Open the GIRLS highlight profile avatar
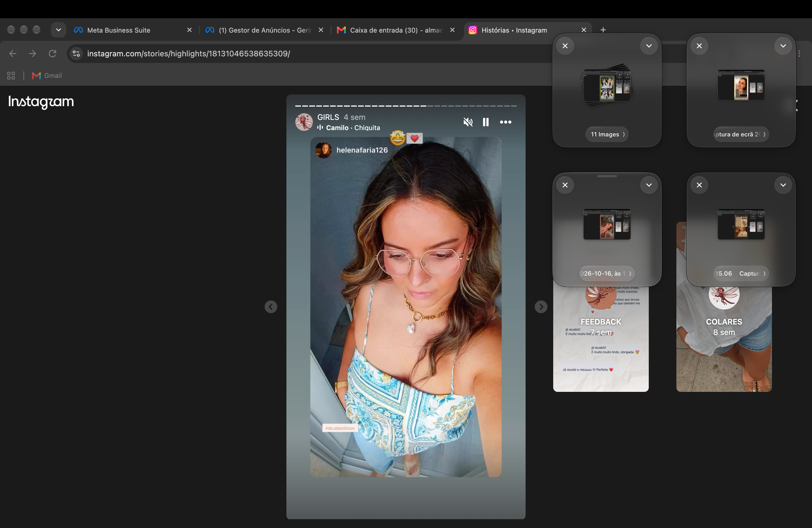 pyautogui.click(x=304, y=122)
